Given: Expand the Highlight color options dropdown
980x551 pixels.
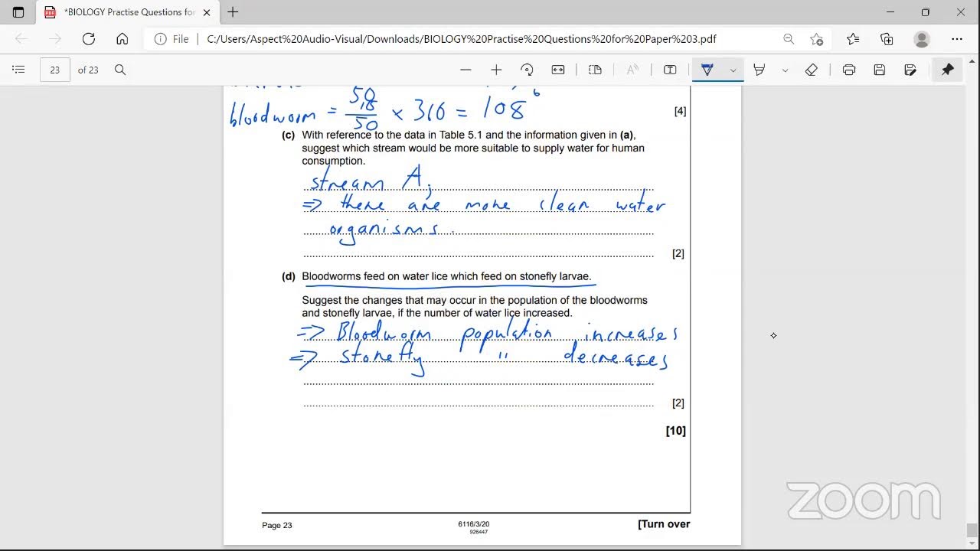Looking at the screenshot, I should (x=785, y=70).
